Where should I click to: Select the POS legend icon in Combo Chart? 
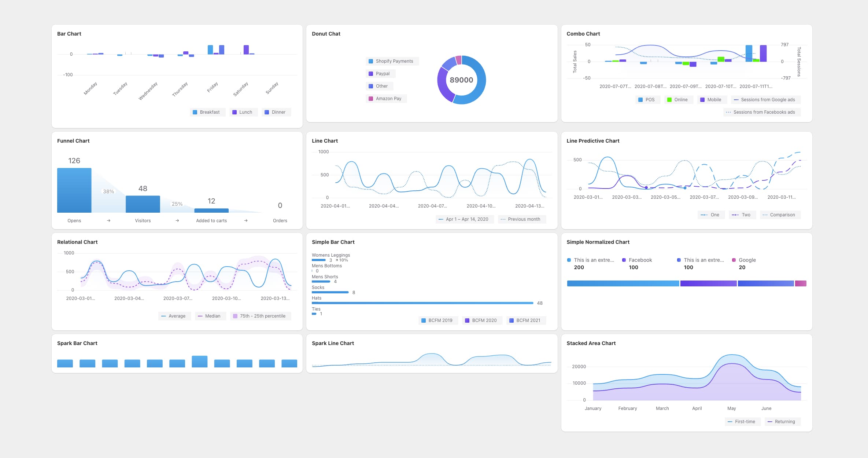point(640,99)
